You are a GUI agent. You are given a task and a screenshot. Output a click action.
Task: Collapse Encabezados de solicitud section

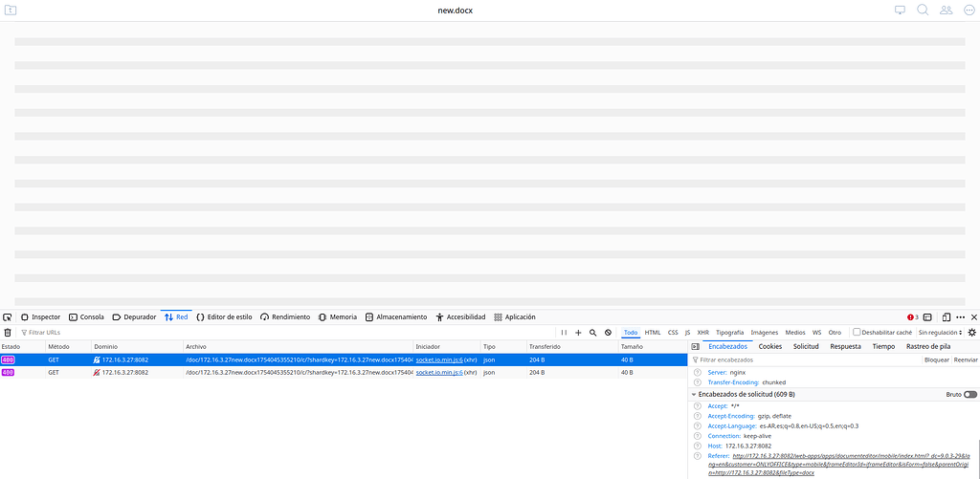click(694, 394)
